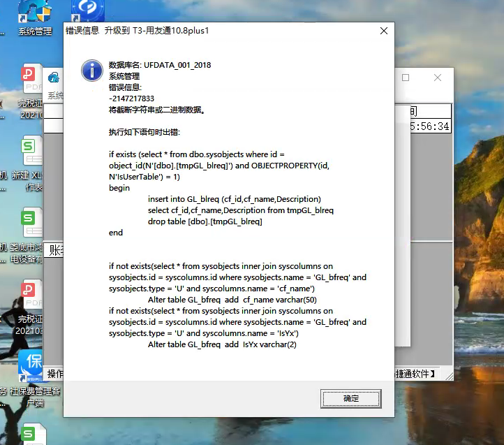Click the 'insert into GL_blreq' SQL line
504x445 pixels.
(235, 199)
